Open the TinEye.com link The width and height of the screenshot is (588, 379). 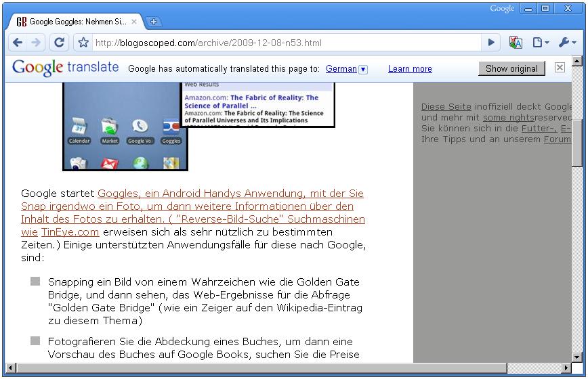click(70, 232)
